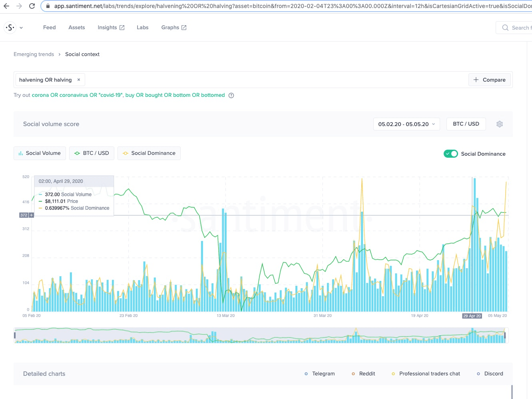Image resolution: width=532 pixels, height=399 pixels.
Task: Select Reddit detailed chart option
Action: pyautogui.click(x=363, y=374)
